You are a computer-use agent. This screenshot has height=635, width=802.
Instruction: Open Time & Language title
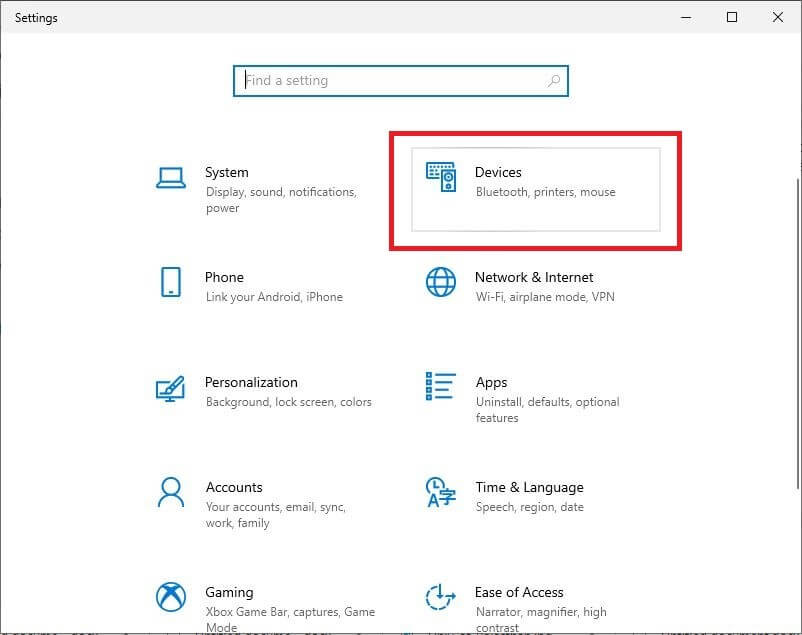coord(529,488)
